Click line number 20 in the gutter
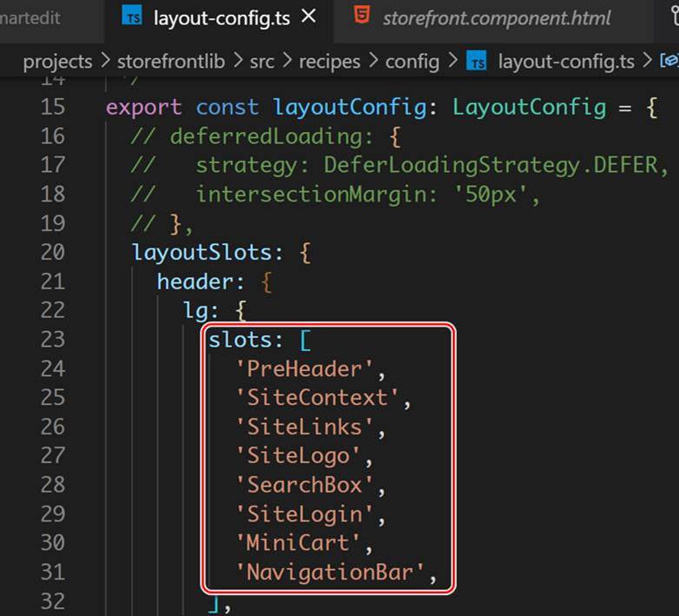 tap(53, 252)
